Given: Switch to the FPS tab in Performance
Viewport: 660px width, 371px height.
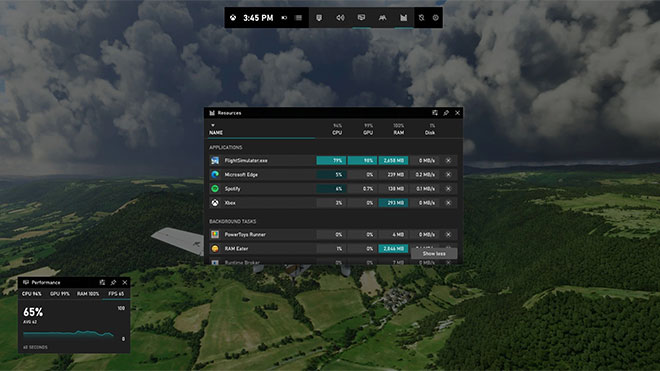Looking at the screenshot, I should (116, 294).
